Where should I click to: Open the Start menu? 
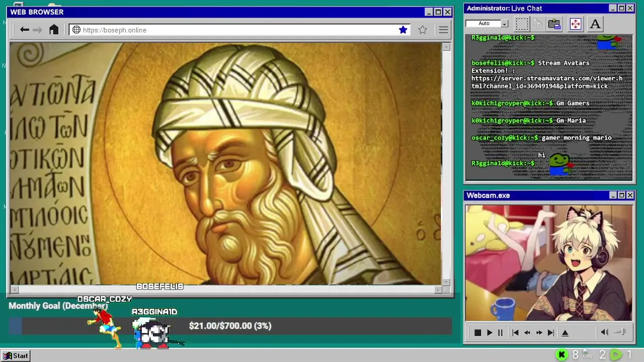point(16,355)
